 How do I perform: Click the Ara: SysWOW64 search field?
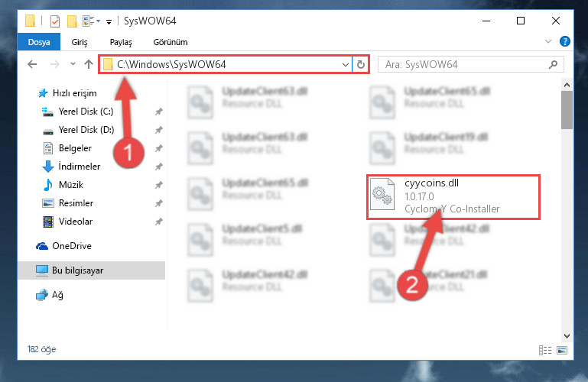point(470,64)
